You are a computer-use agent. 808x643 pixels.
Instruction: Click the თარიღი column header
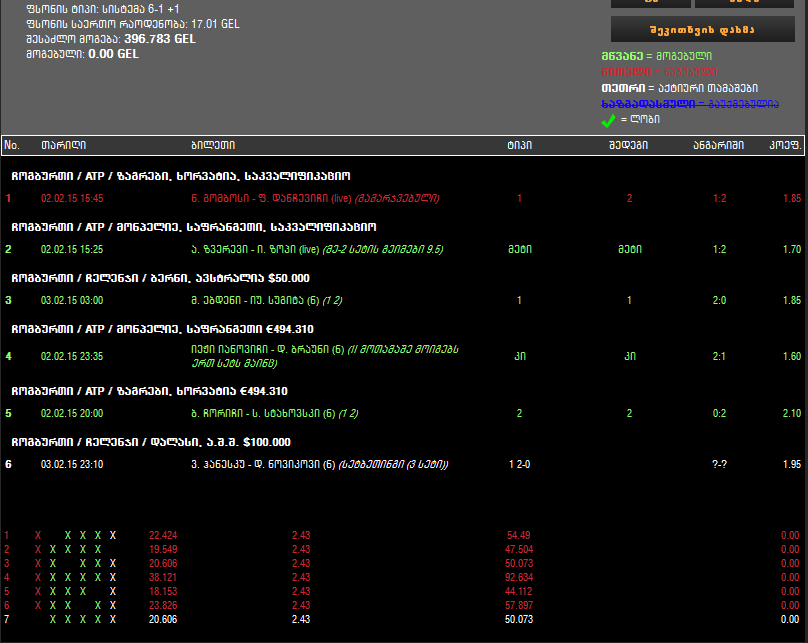[x=63, y=145]
